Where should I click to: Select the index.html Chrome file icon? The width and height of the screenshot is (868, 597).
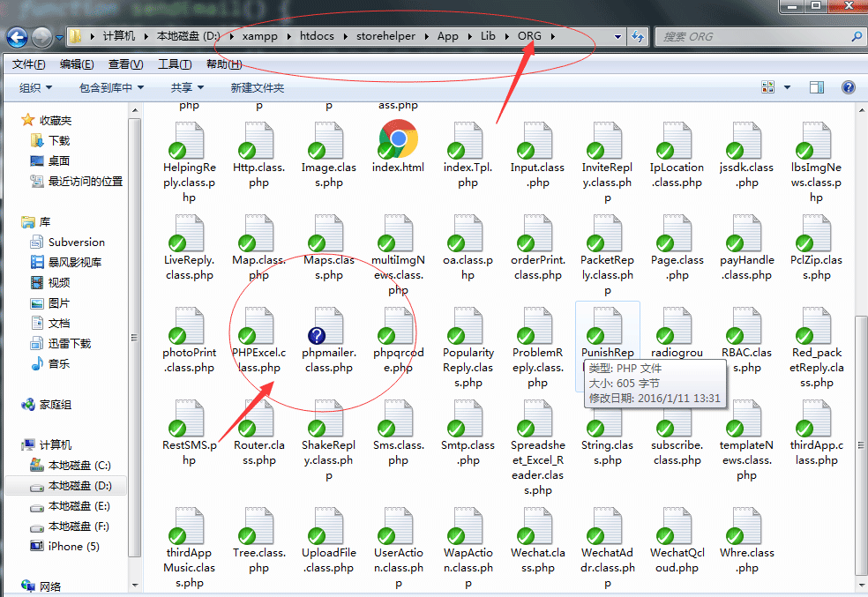[x=398, y=138]
